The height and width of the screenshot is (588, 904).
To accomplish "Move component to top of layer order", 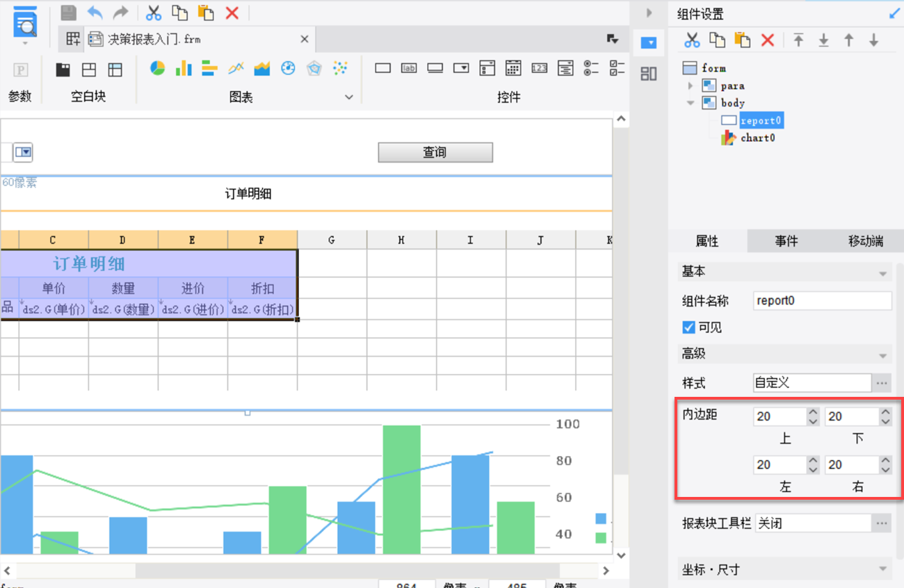I will 799,40.
